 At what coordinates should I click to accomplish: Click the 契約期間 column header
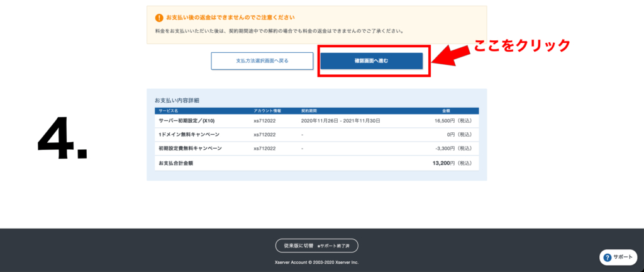309,111
